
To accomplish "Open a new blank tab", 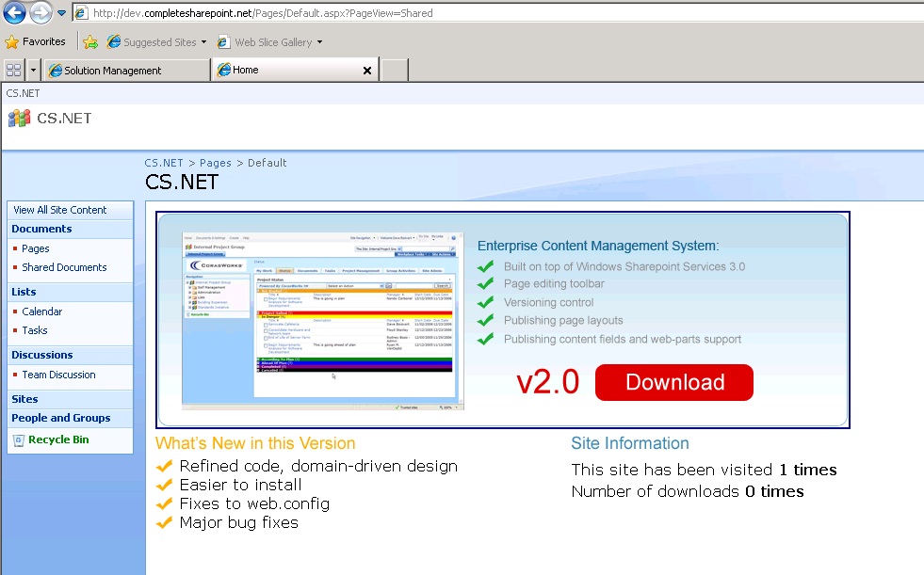I will point(395,70).
